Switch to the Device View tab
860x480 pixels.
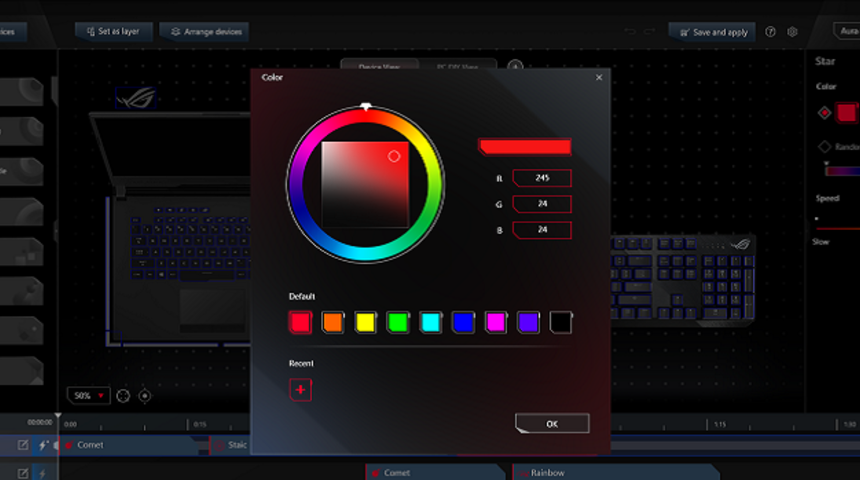(377, 67)
